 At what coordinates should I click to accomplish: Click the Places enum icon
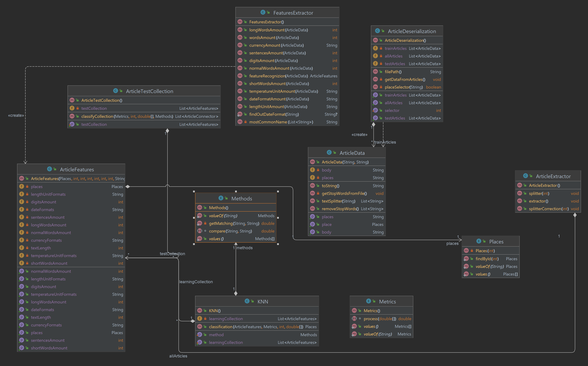coord(478,241)
